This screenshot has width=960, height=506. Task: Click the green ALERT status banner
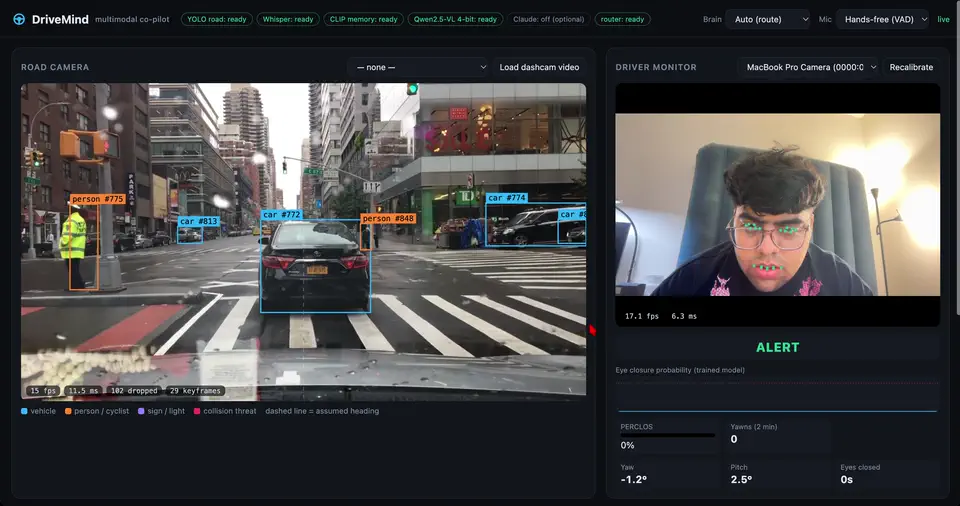[x=778, y=347]
